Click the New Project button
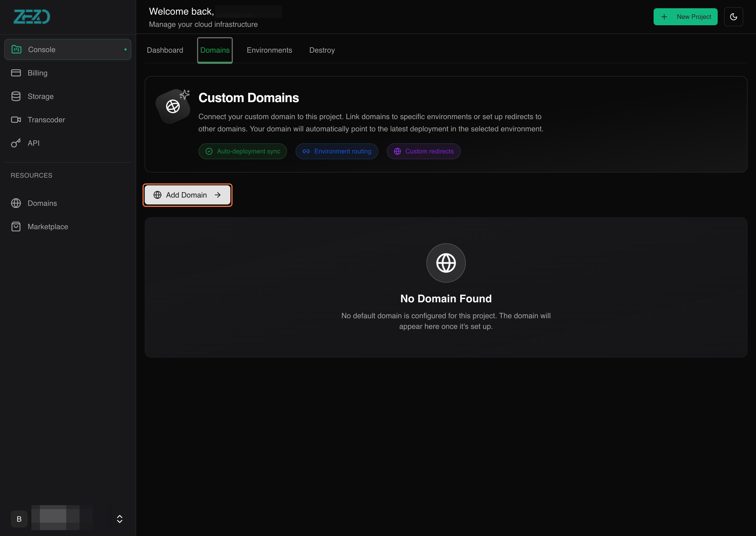The height and width of the screenshot is (536, 756). coord(685,17)
